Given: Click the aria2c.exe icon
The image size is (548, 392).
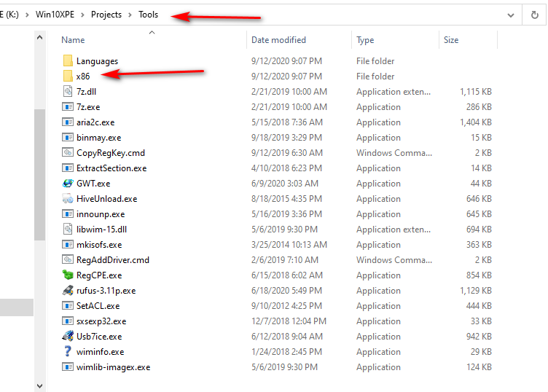Looking at the screenshot, I should pyautogui.click(x=68, y=122).
